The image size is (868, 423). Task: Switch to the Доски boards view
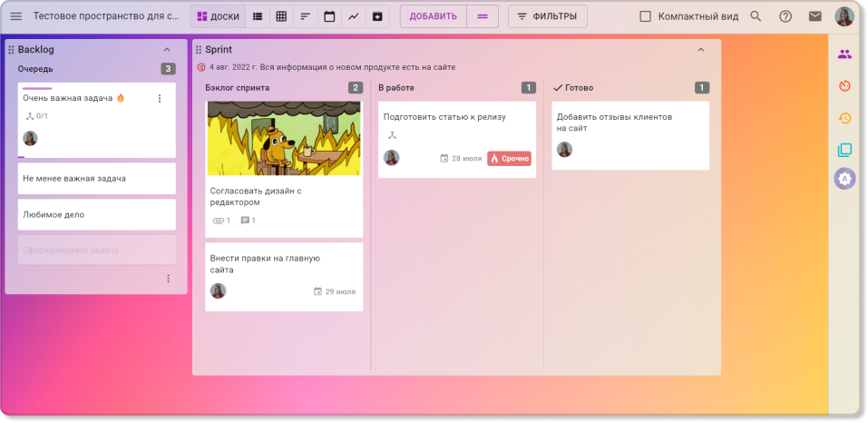tap(218, 16)
